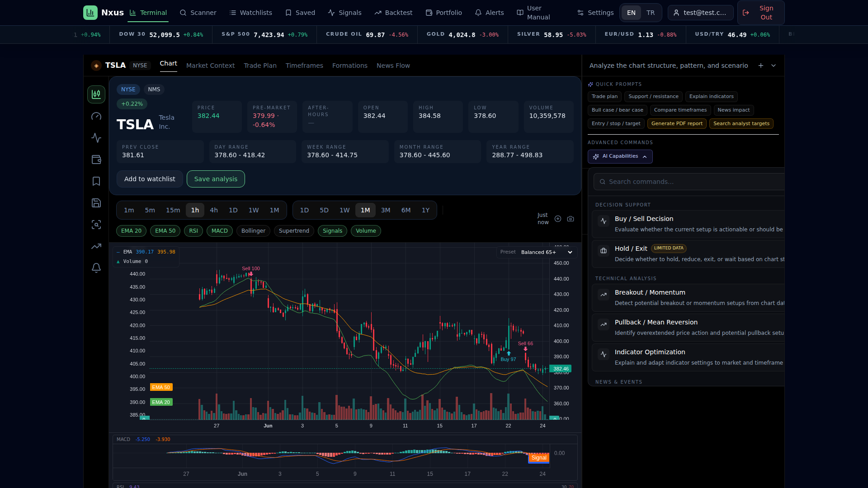Open the Timeframes tab

tap(304, 66)
